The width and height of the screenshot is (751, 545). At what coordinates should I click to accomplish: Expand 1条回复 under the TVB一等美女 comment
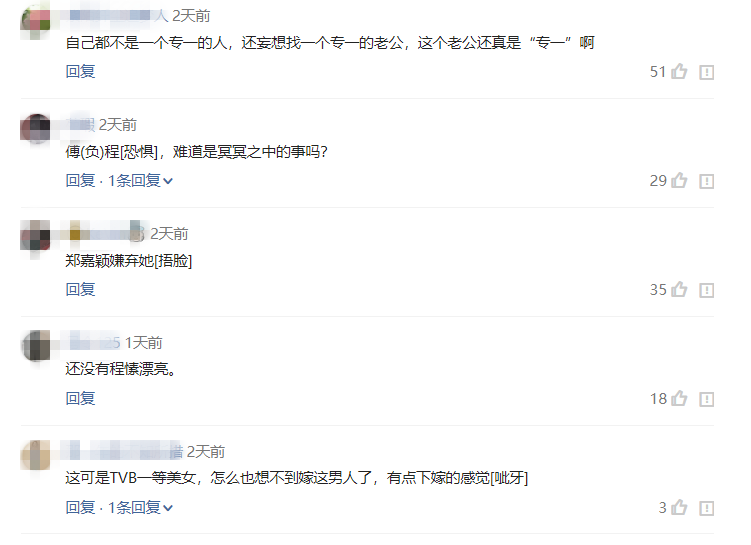tap(140, 507)
